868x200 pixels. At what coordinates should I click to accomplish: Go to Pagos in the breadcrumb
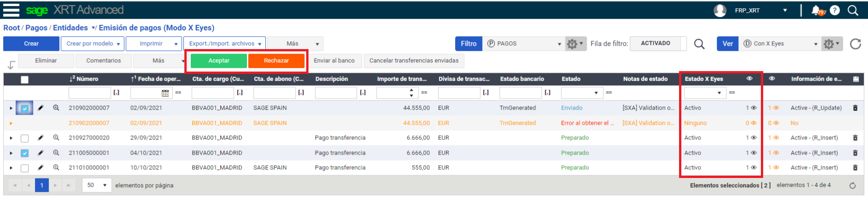(x=36, y=28)
